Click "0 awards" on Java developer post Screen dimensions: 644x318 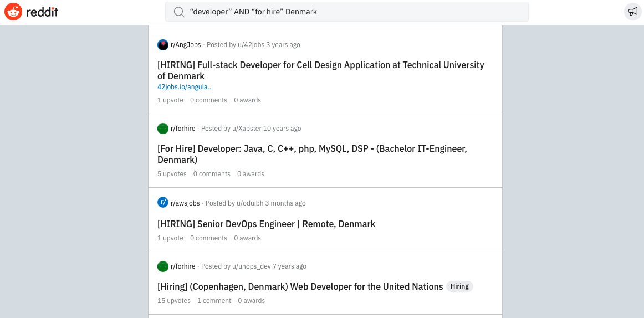pyautogui.click(x=251, y=174)
